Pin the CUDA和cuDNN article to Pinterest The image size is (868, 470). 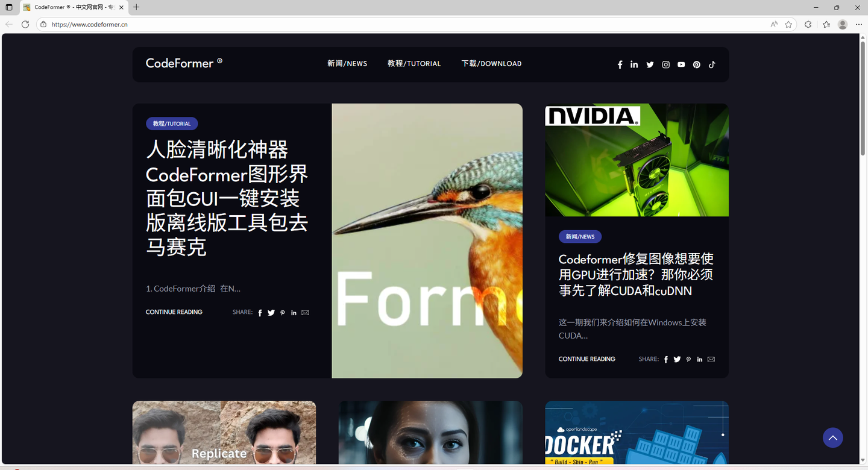pyautogui.click(x=688, y=359)
